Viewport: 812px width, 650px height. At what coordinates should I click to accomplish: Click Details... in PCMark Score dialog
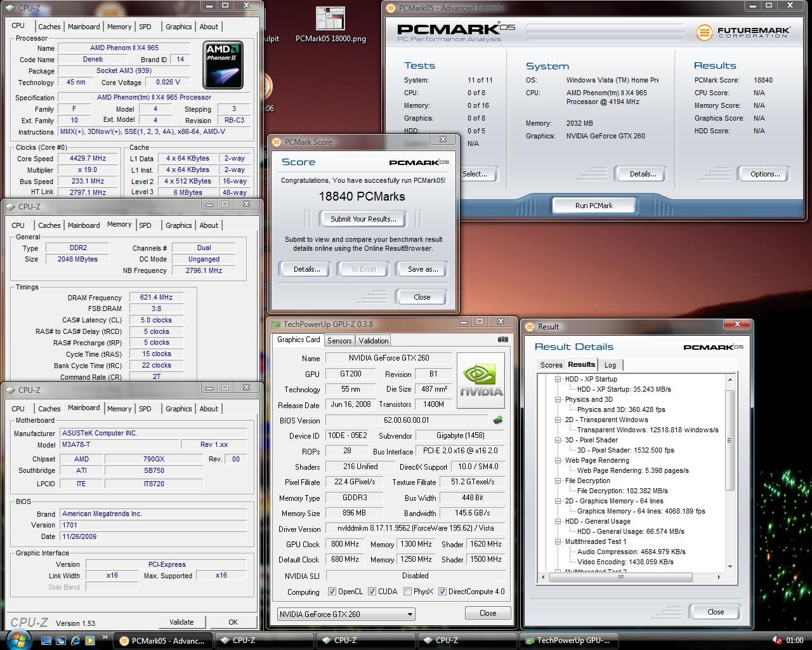click(306, 269)
